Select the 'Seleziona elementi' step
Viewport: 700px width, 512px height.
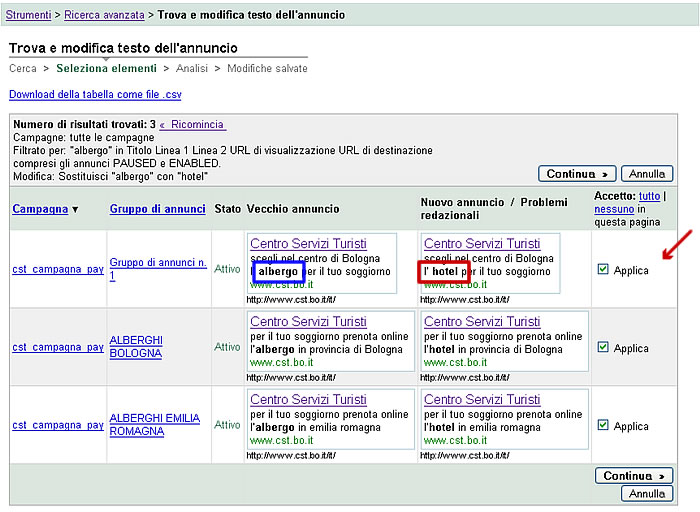pyautogui.click(x=106, y=68)
